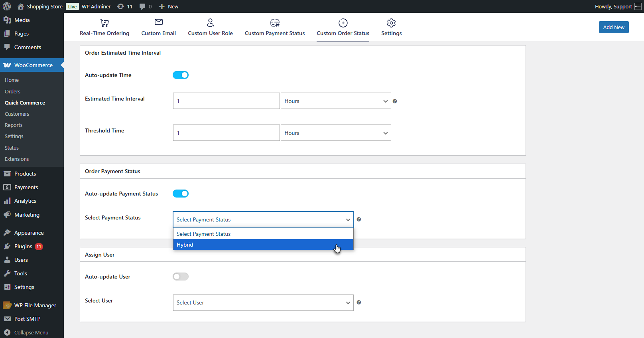
Task: Open the Plugins menu with 11 updates
Action: (23, 246)
